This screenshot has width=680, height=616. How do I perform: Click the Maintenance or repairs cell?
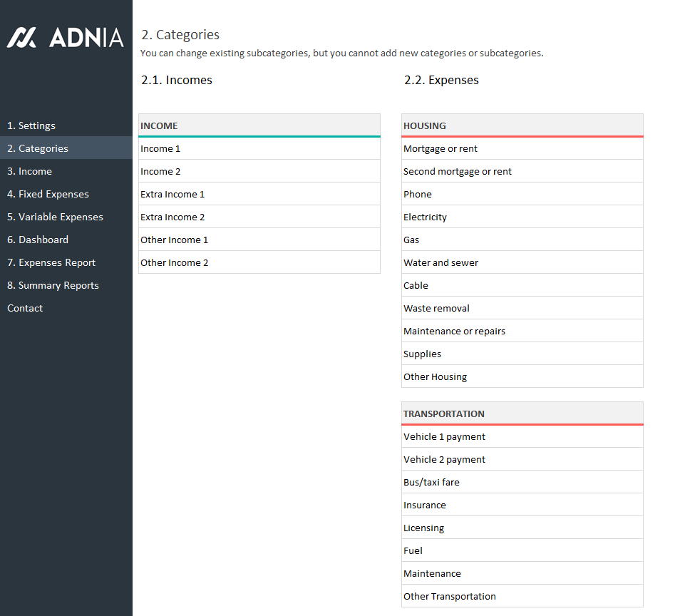pos(522,331)
